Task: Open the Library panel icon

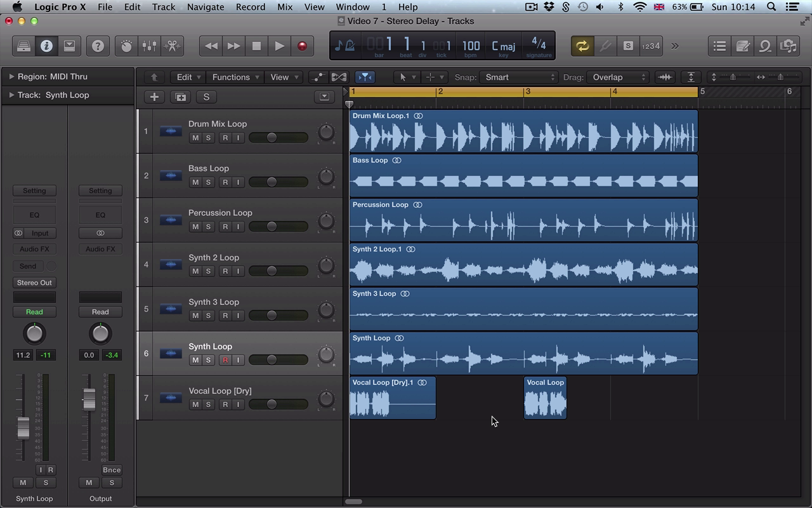Action: point(23,46)
